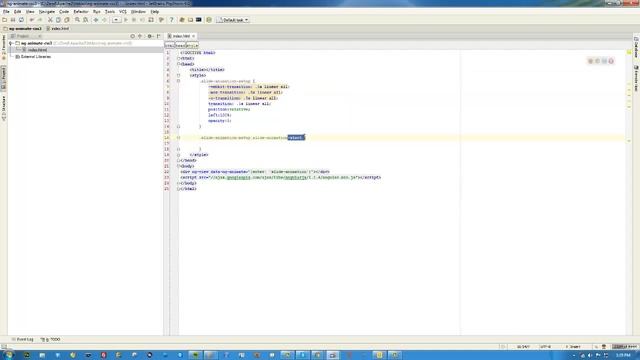The image size is (640, 360).
Task: Click the Paste toolbar icon
Action: (67, 20)
